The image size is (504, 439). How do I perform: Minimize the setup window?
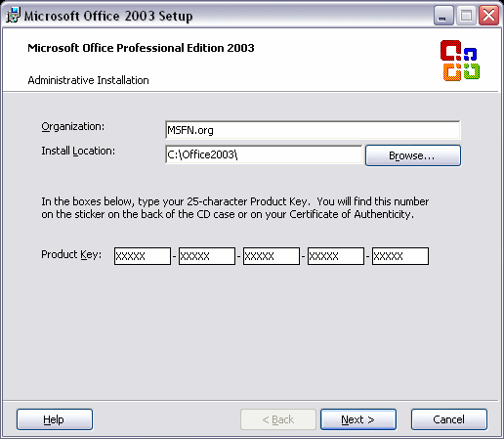click(443, 16)
